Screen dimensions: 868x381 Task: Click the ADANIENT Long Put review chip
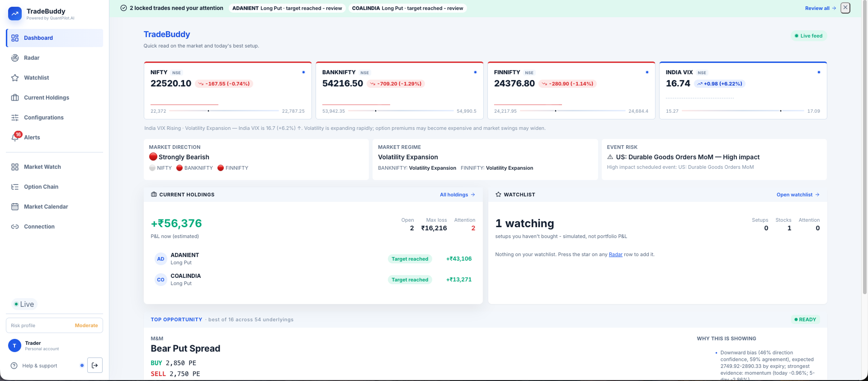[287, 8]
